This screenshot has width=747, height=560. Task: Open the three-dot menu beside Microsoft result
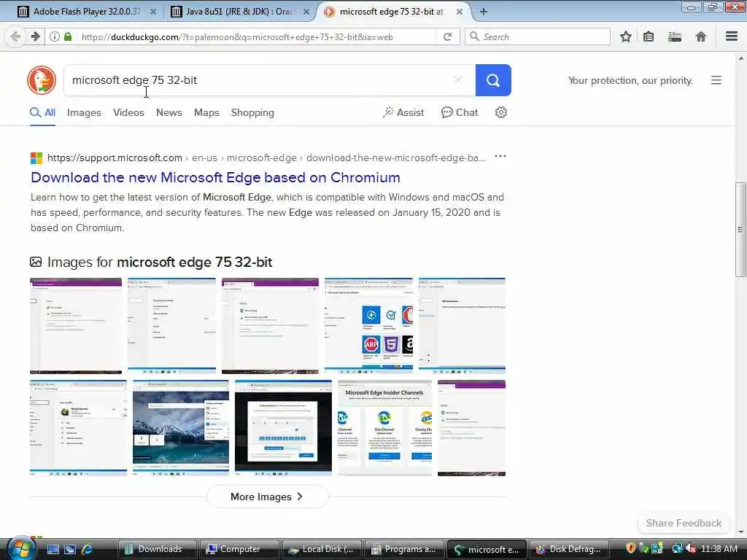pyautogui.click(x=500, y=156)
